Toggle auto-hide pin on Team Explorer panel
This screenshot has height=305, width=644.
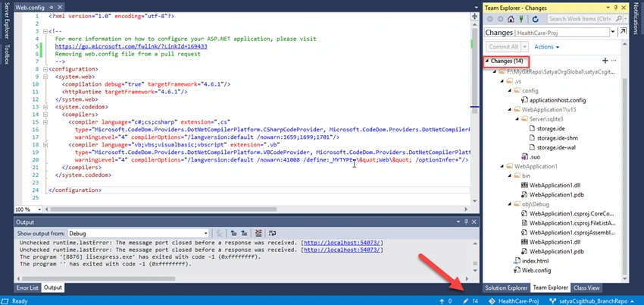(616, 8)
